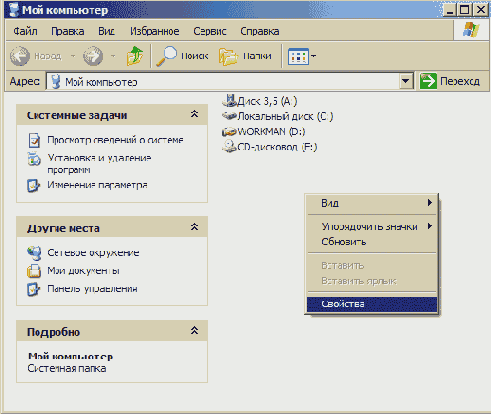Open the Избранное menu
Image resolution: width=491 pixels, height=414 pixels.
click(154, 31)
